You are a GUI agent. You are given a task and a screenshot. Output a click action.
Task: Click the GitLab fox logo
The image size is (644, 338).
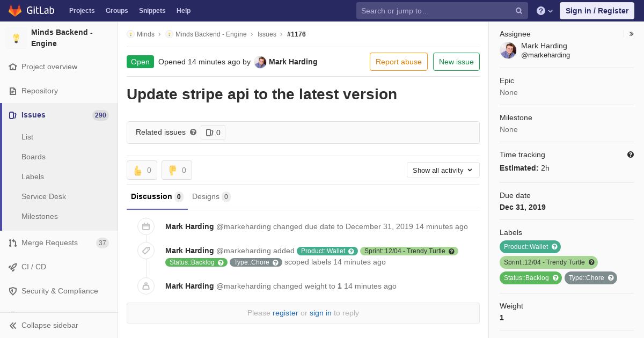15,10
